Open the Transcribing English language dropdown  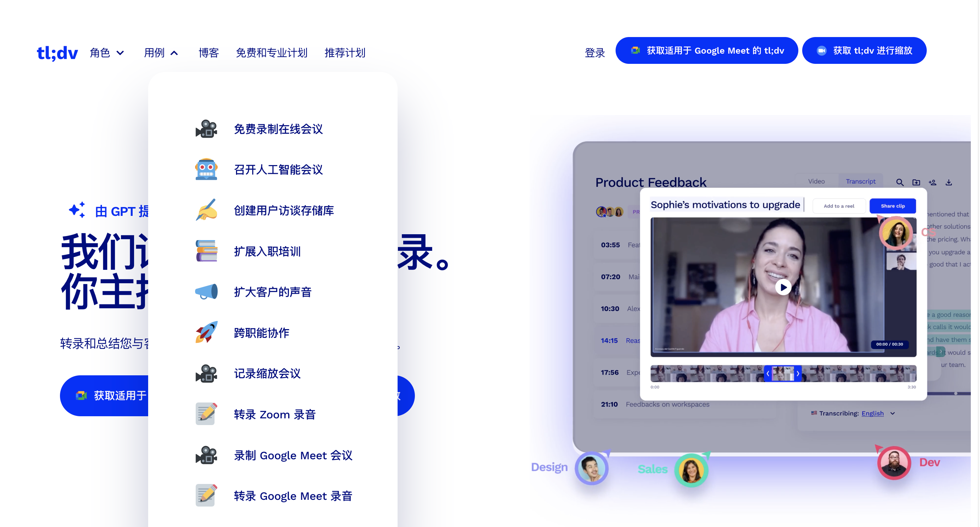(893, 413)
